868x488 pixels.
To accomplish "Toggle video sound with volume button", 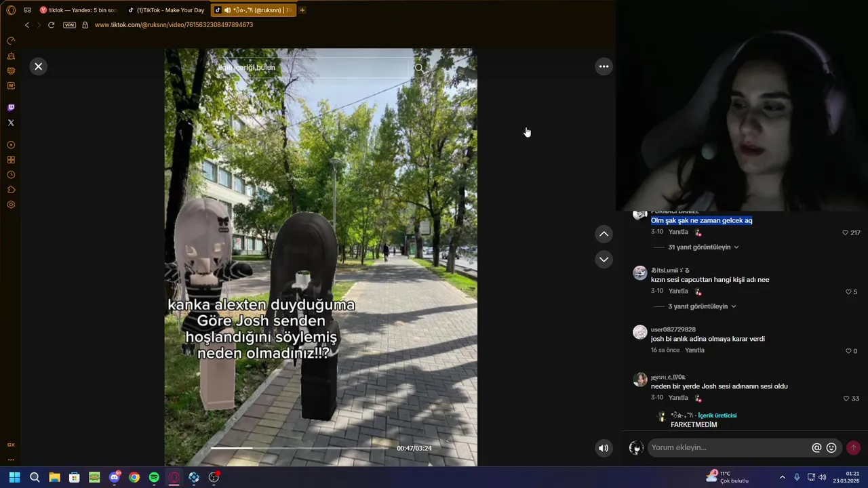I will click(604, 448).
